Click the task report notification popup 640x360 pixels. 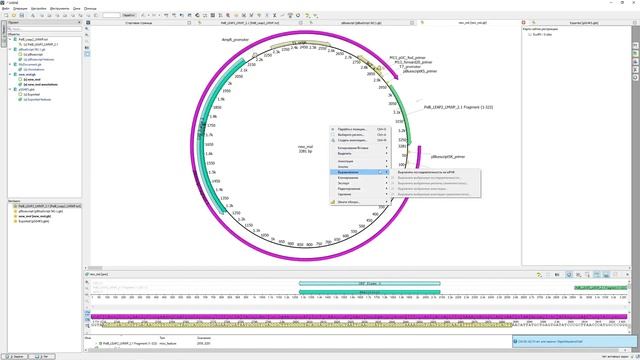[574, 341]
